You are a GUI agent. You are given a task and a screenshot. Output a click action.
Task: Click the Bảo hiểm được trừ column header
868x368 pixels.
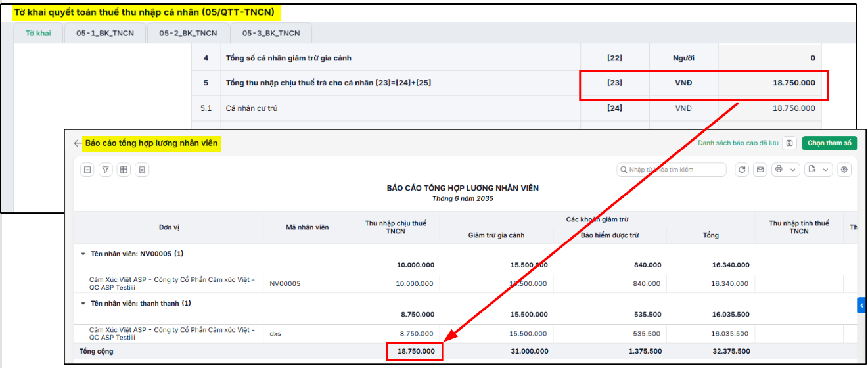(x=610, y=235)
